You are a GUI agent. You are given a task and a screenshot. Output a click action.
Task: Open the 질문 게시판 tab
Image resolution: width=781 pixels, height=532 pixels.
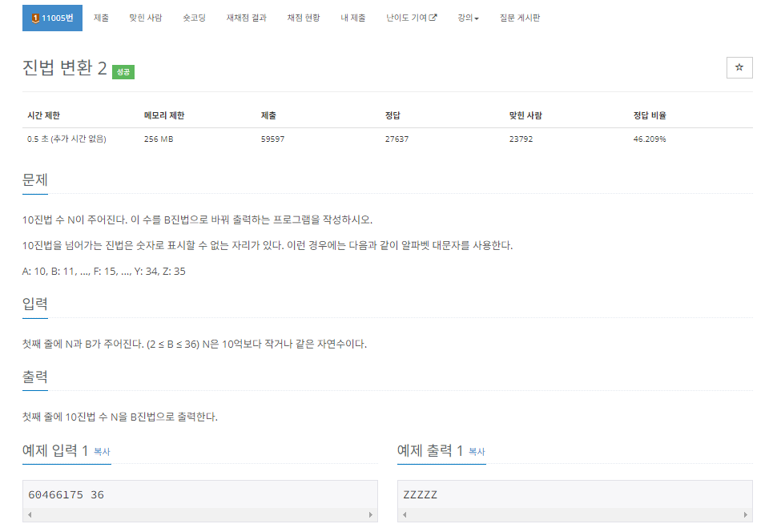click(x=520, y=18)
